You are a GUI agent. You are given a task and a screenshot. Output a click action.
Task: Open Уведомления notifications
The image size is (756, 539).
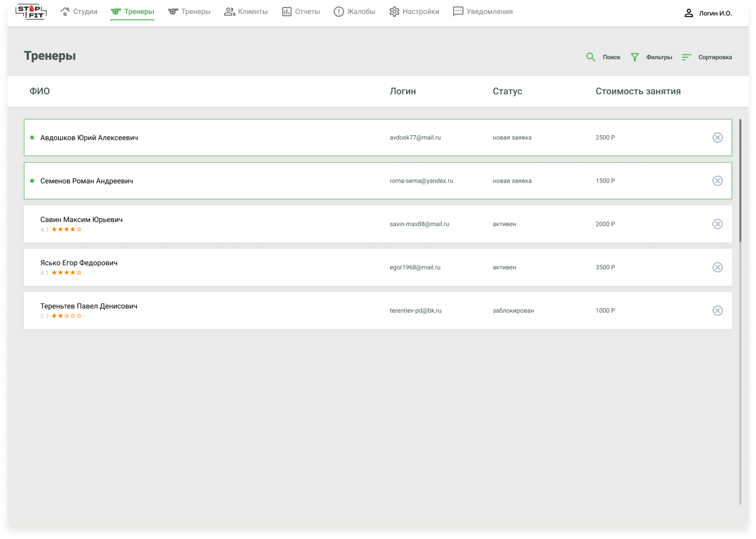click(x=482, y=12)
